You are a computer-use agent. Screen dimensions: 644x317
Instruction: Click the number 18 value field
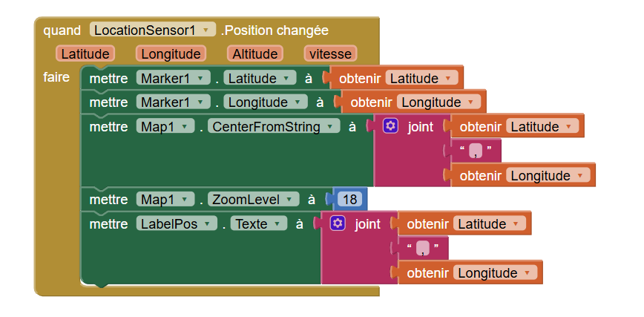(349, 200)
